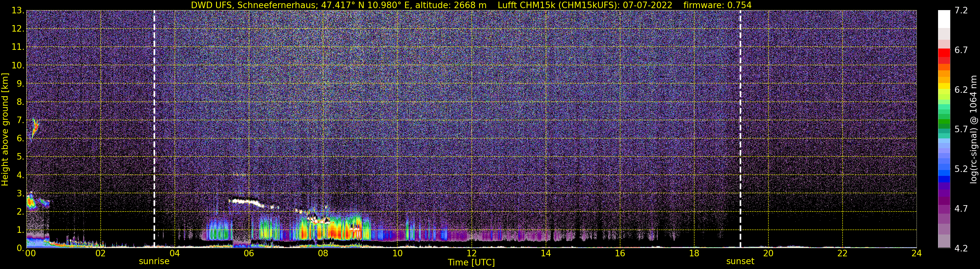This screenshot has width=980, height=269.
Task: Click the height axis tick "7"
Action: click(x=20, y=120)
